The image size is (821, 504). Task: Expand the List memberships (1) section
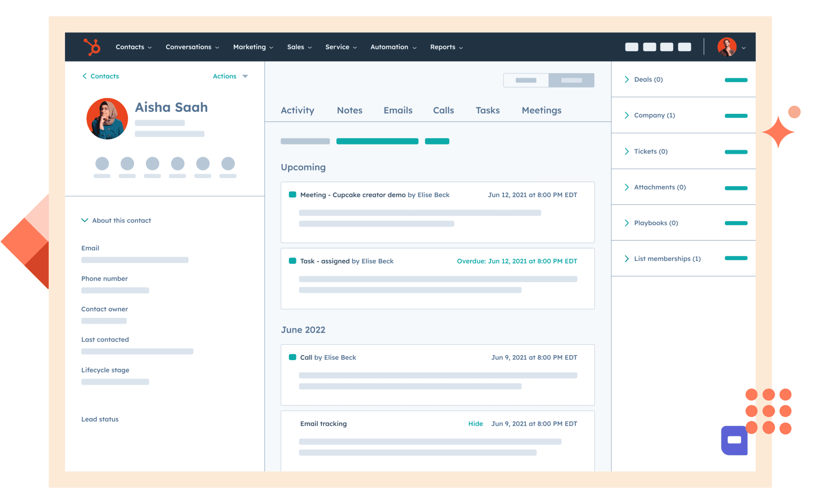[663, 259]
